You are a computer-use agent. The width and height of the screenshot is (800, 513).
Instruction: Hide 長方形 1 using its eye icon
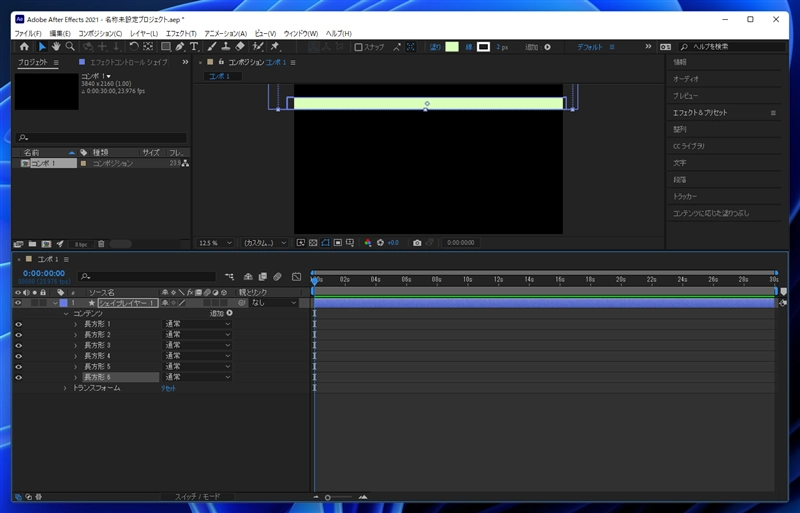click(x=18, y=324)
